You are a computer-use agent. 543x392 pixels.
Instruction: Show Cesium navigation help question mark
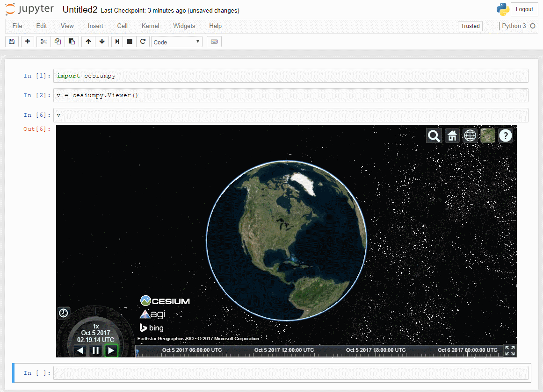click(x=506, y=135)
